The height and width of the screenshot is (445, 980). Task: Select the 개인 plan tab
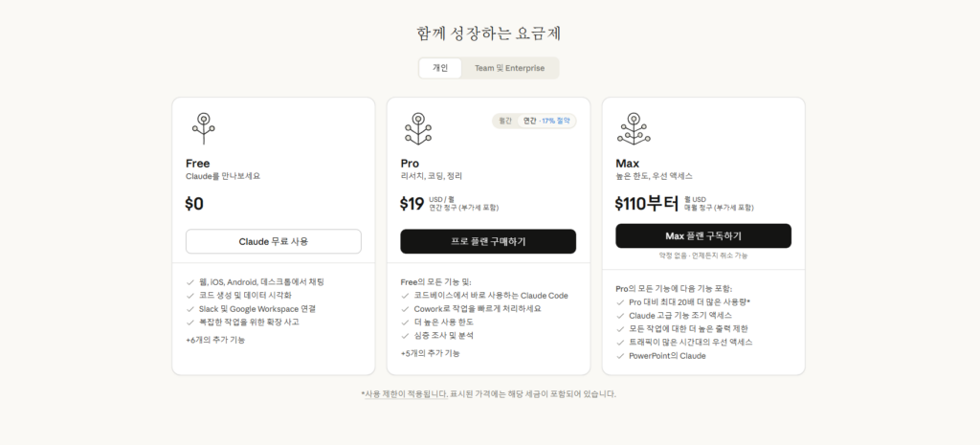pos(440,68)
